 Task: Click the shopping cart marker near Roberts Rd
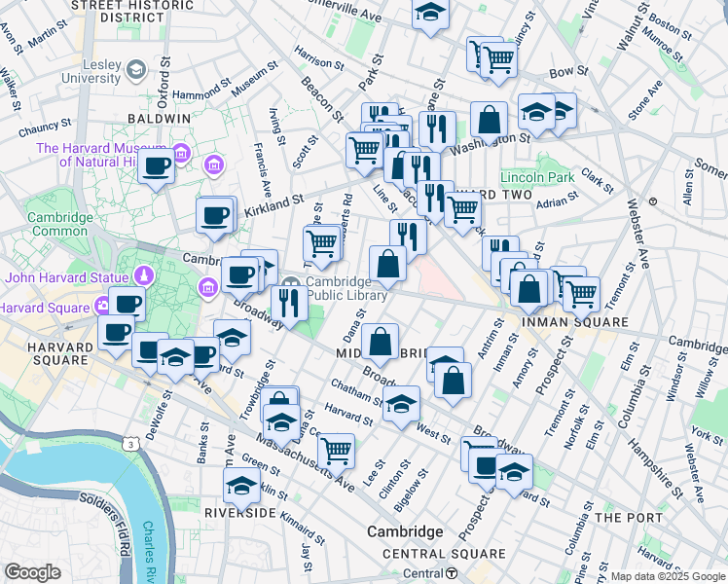pyautogui.click(x=322, y=244)
